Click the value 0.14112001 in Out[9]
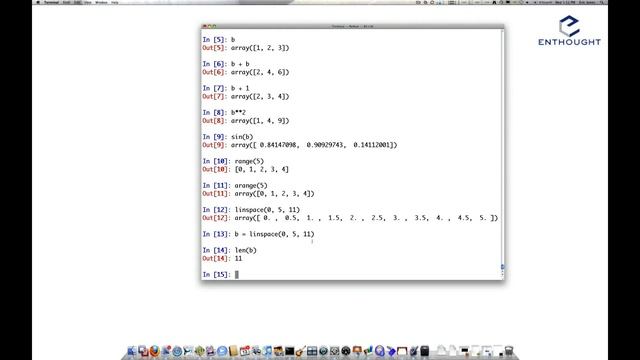The image size is (640, 360). point(371,145)
